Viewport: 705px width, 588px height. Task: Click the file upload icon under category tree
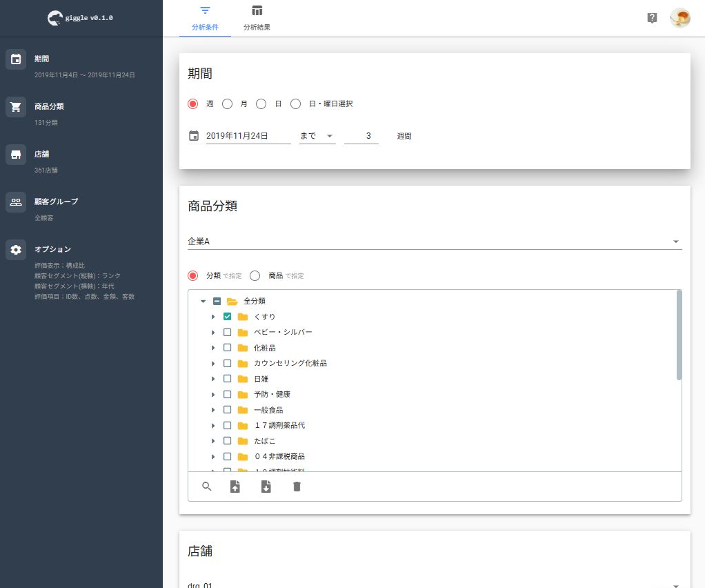tap(235, 487)
